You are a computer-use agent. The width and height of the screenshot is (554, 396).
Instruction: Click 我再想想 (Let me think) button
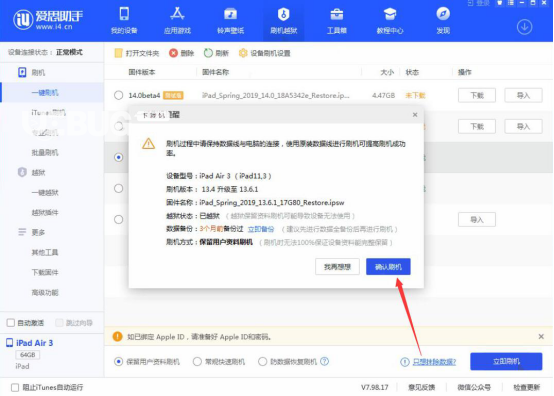pyautogui.click(x=337, y=267)
